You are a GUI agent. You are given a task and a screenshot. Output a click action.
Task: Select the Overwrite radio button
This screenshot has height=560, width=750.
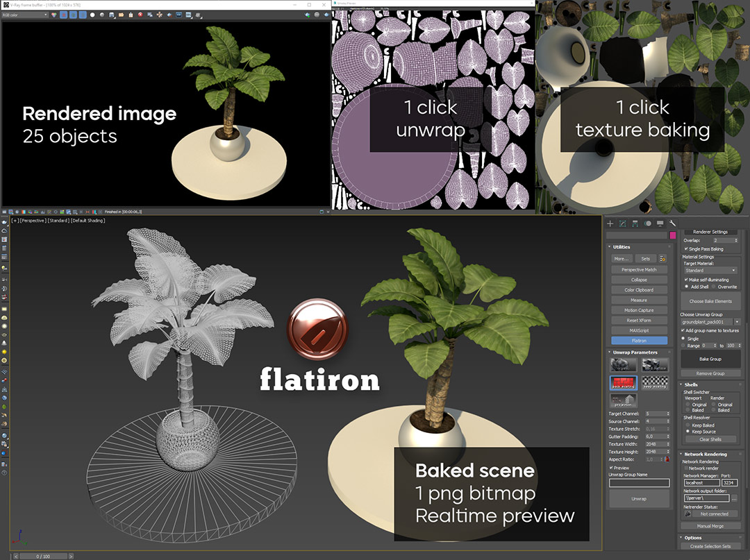(x=713, y=287)
